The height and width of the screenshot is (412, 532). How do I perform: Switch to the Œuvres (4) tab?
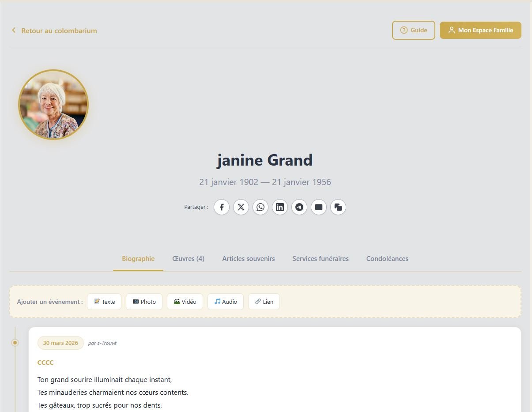tap(188, 258)
